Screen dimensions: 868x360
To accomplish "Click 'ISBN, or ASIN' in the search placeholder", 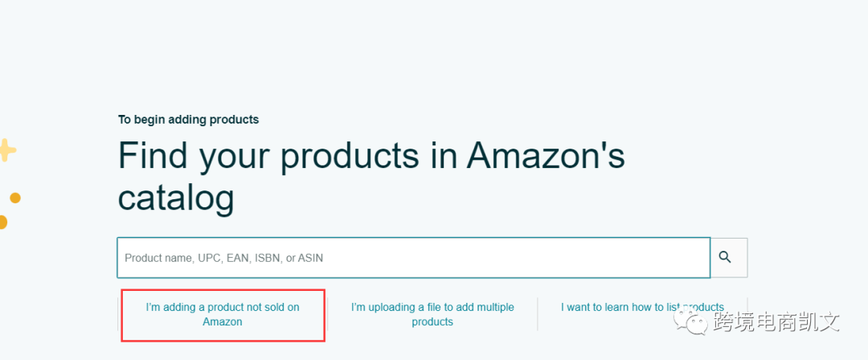I will (289, 258).
